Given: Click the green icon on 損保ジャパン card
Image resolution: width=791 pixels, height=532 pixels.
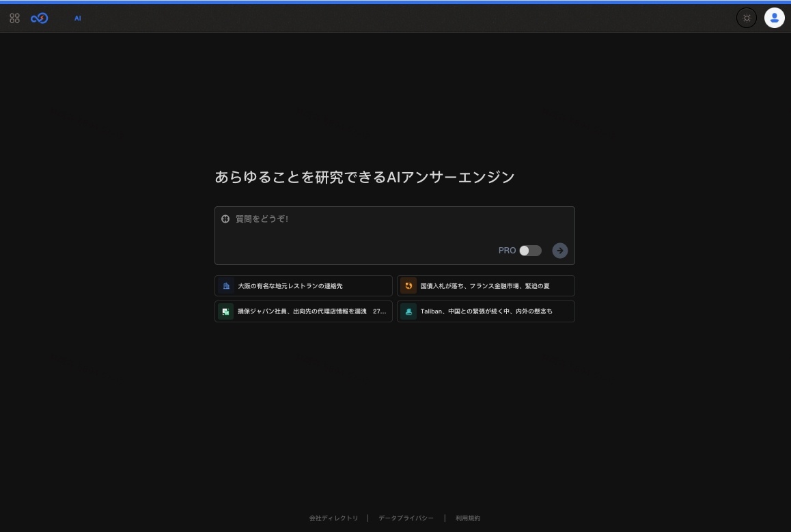Looking at the screenshot, I should [226, 311].
